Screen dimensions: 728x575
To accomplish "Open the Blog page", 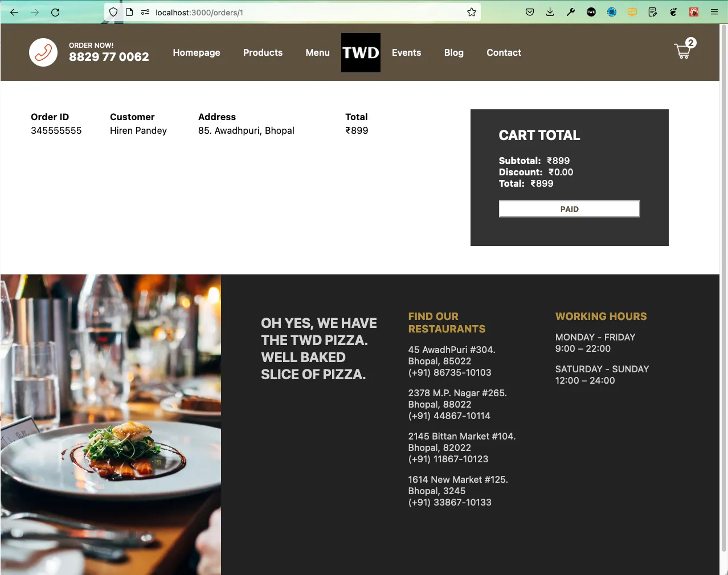I will (x=454, y=52).
